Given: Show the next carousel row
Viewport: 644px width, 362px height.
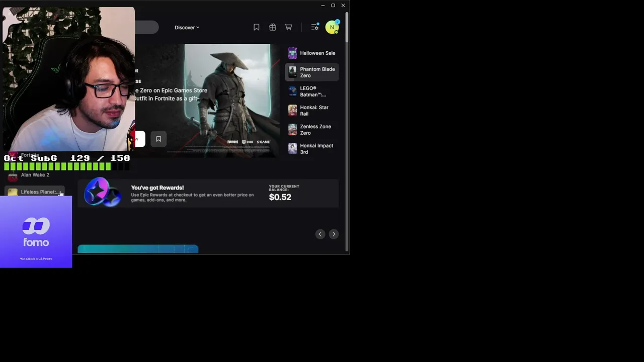Looking at the screenshot, I should [x=334, y=234].
